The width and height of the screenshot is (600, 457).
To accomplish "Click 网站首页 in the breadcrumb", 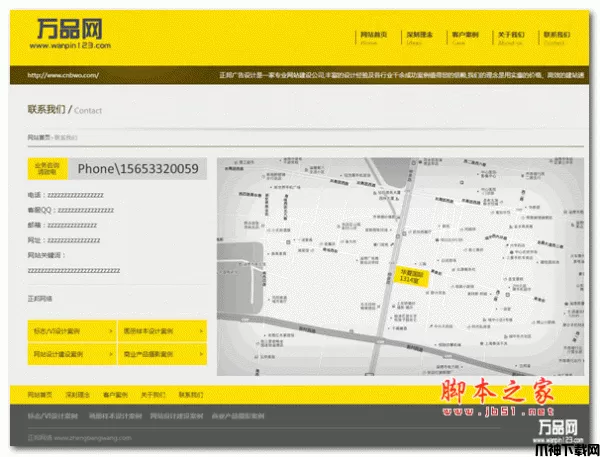I will [x=39, y=137].
